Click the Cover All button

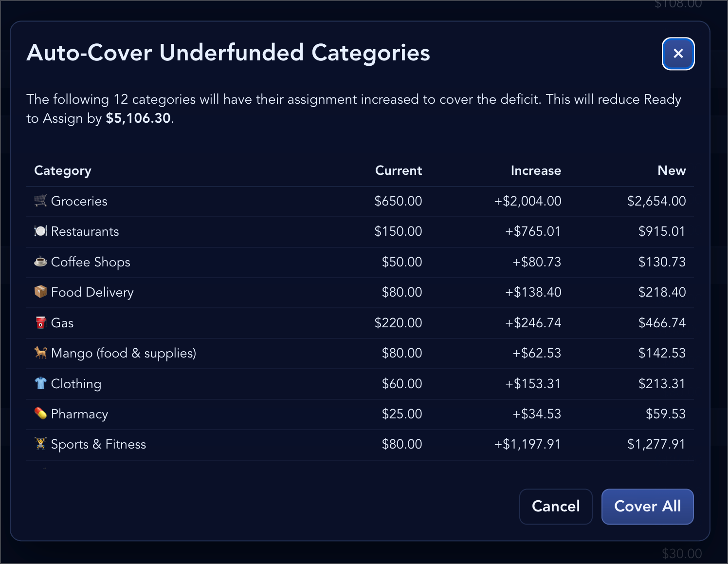pyautogui.click(x=647, y=507)
